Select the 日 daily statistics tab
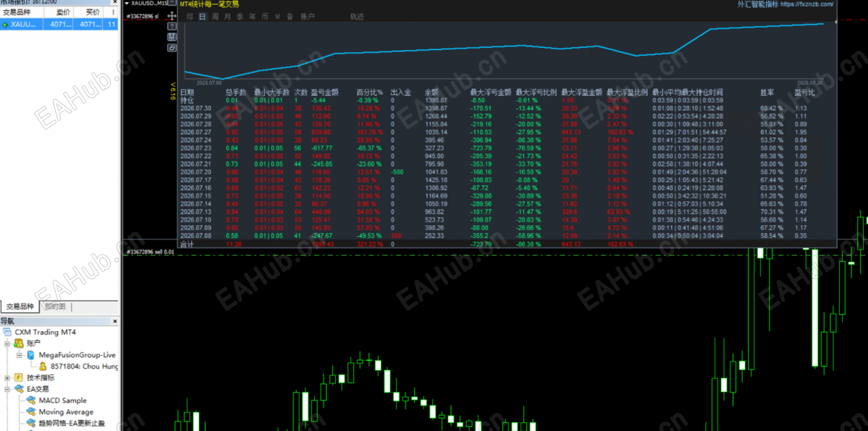 click(202, 17)
